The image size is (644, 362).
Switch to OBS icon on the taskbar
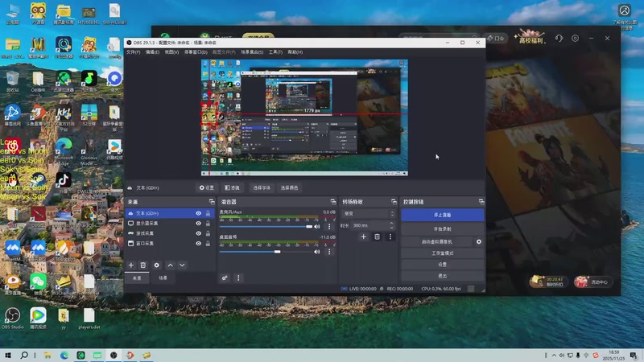tap(114, 355)
